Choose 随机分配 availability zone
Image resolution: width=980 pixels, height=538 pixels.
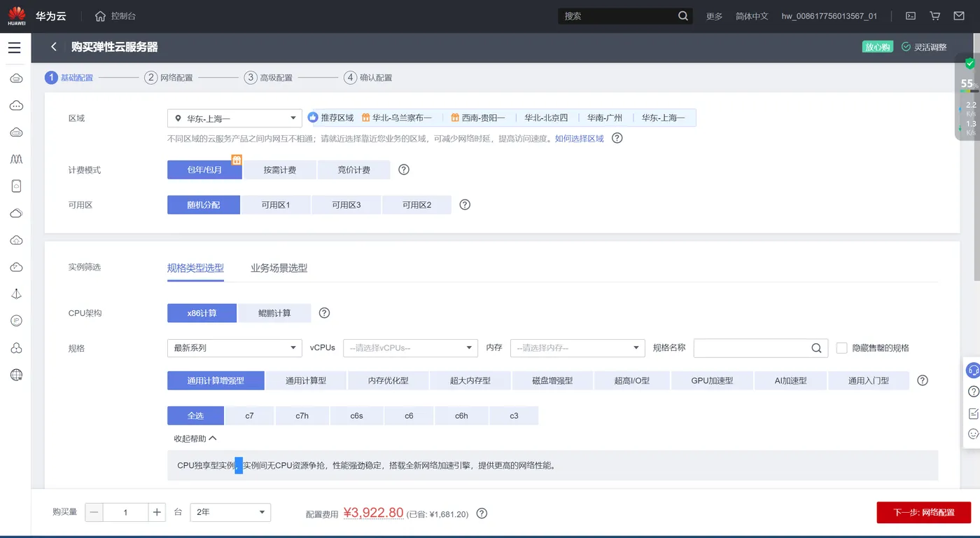tap(204, 205)
